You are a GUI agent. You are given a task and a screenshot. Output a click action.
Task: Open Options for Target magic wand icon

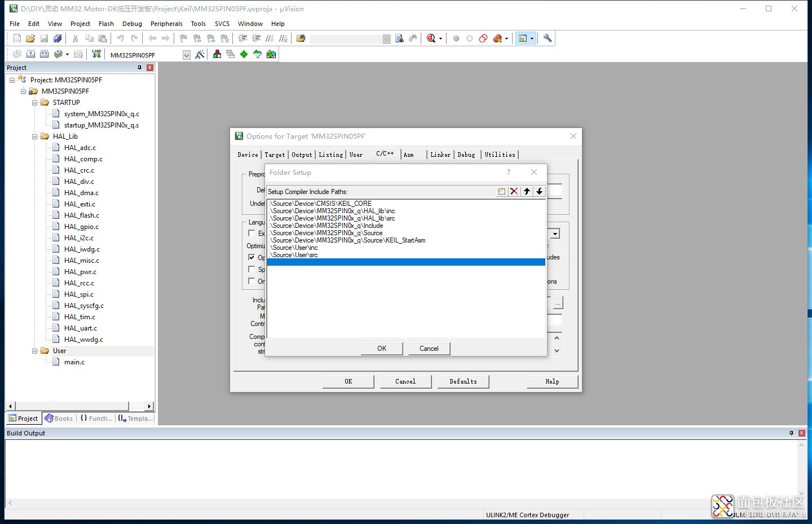click(x=200, y=54)
